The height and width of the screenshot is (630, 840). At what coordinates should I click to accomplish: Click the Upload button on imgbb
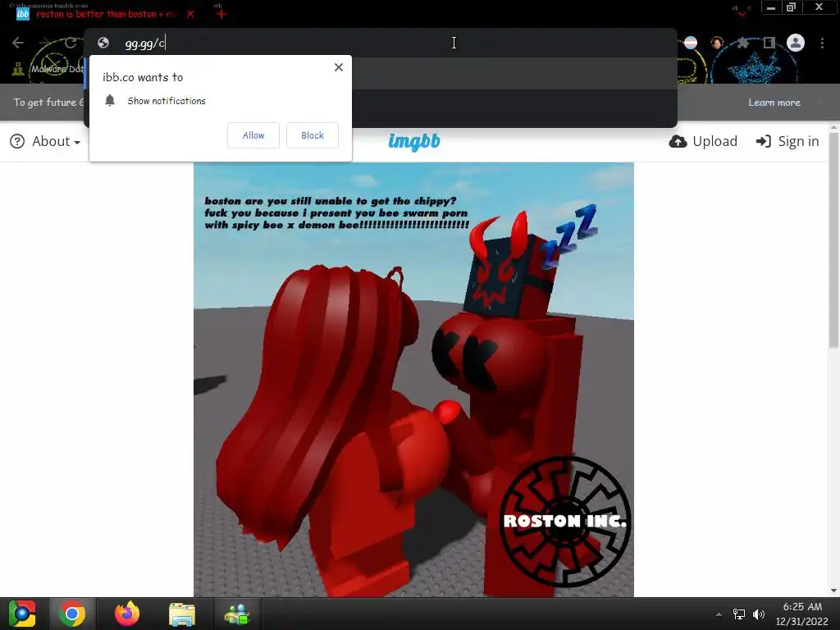click(703, 141)
